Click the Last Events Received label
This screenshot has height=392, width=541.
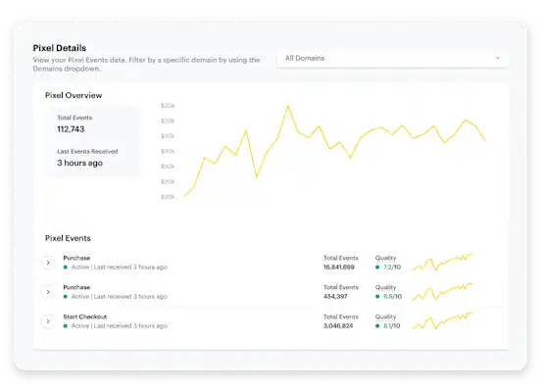tap(87, 152)
